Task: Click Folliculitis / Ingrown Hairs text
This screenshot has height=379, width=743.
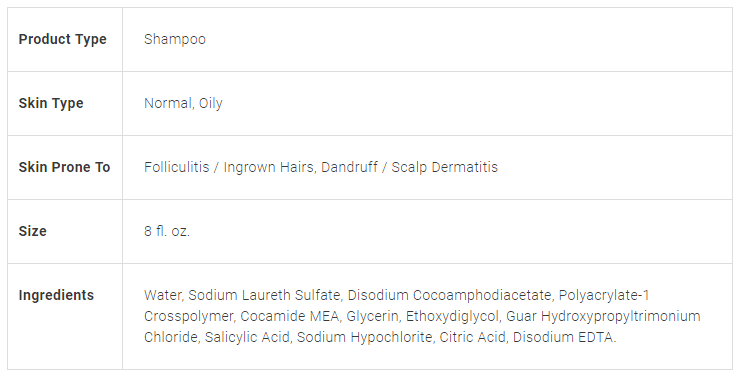Action: [x=229, y=167]
